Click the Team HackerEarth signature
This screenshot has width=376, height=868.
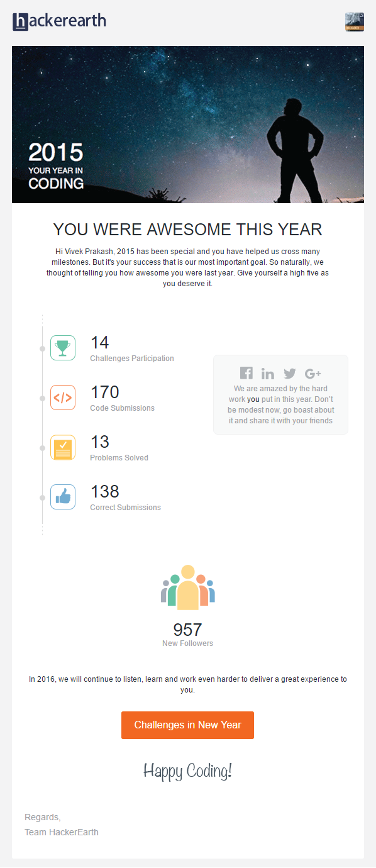(61, 832)
